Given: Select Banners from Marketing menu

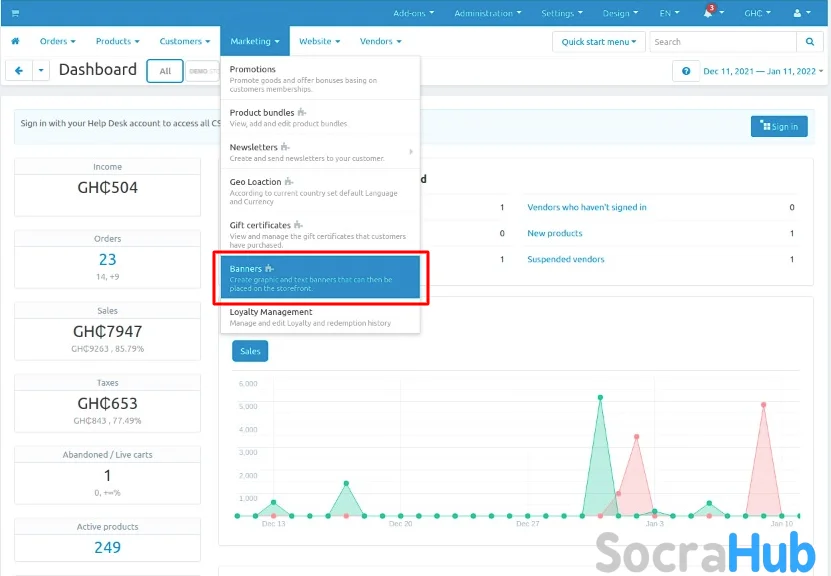Looking at the screenshot, I should pos(320,278).
